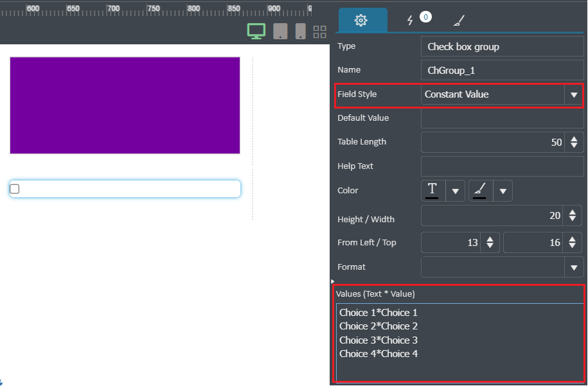This screenshot has height=386, width=588.
Task: Click the Name field containing ChGroup_1
Action: point(502,70)
